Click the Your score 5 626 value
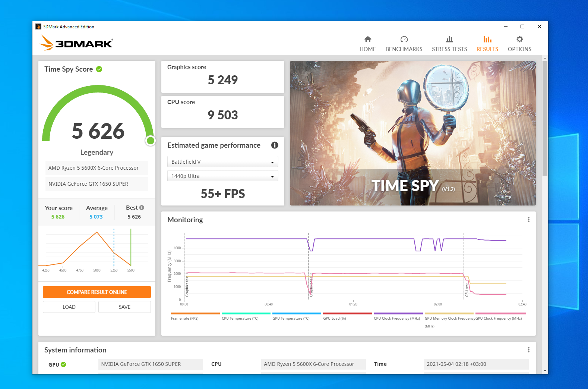 (x=58, y=217)
